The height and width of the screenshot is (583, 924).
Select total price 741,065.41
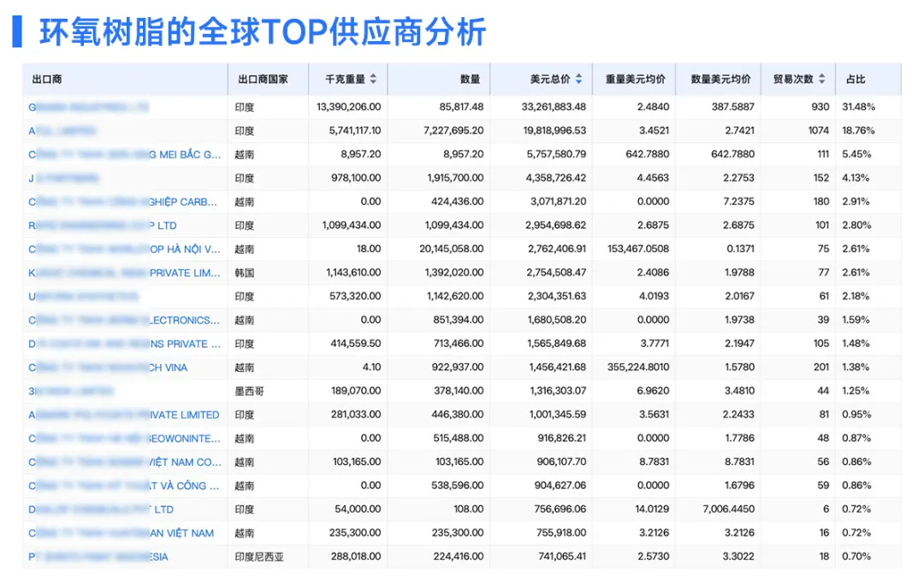click(562, 556)
